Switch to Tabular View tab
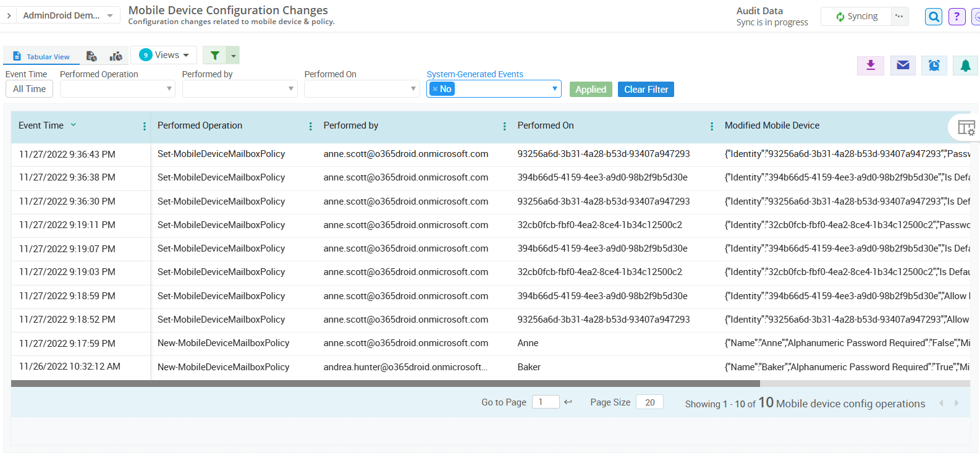 (x=41, y=56)
